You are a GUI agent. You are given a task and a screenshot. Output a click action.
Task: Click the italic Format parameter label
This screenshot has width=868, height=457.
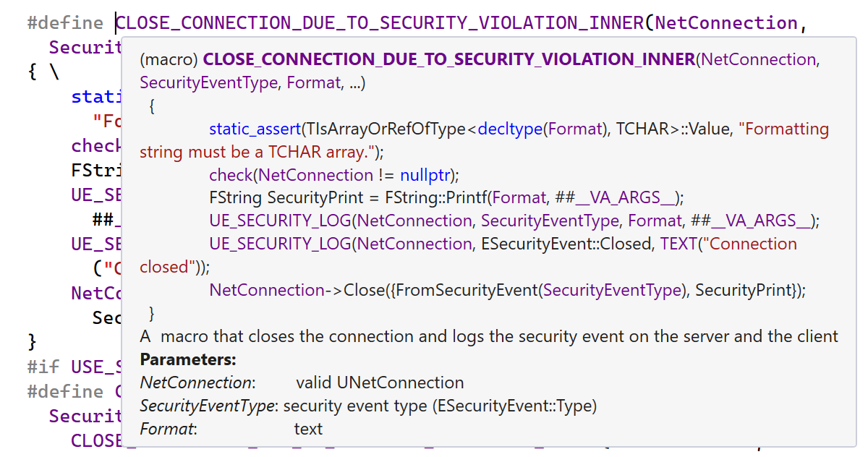click(x=167, y=429)
